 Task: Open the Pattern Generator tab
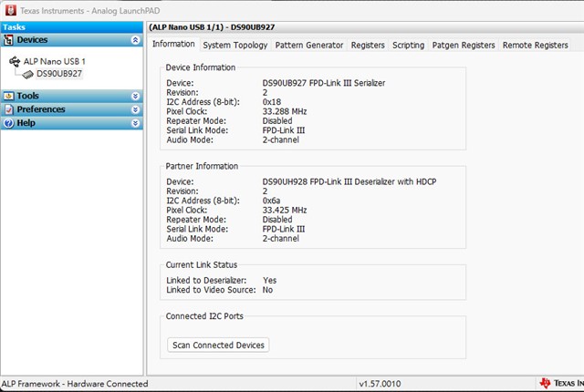309,45
